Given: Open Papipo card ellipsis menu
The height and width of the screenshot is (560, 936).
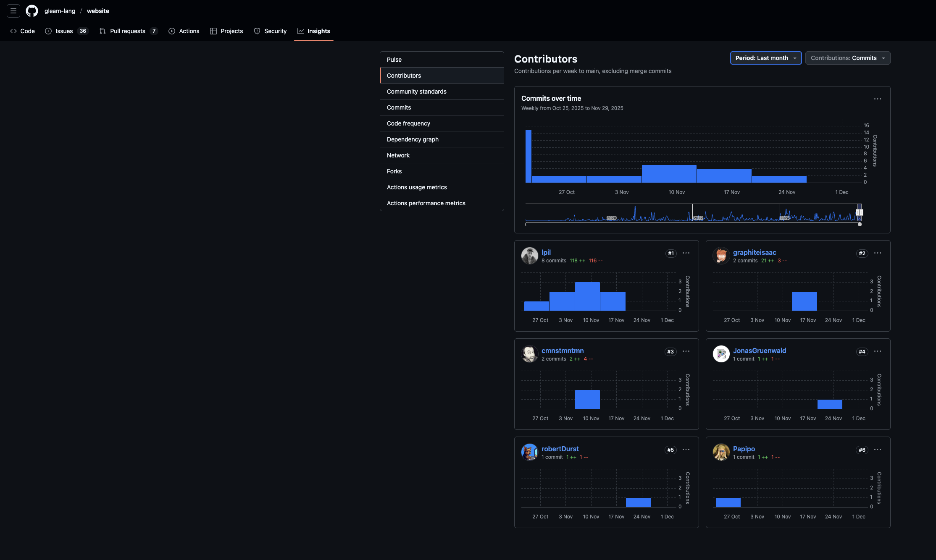Looking at the screenshot, I should pyautogui.click(x=878, y=450).
